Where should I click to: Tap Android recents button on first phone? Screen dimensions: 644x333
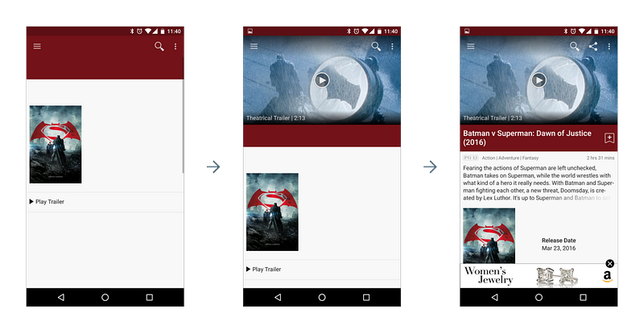150,298
